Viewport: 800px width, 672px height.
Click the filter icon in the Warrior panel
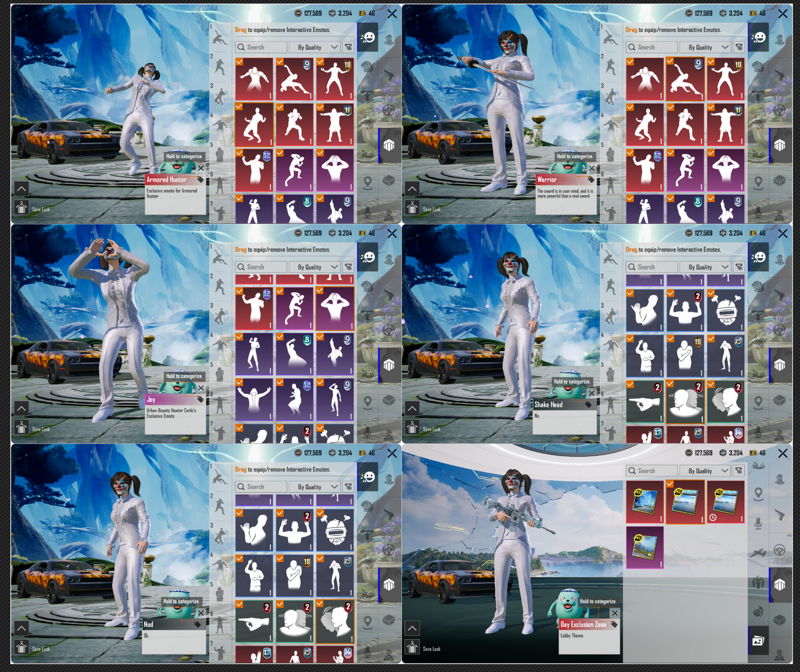(x=739, y=47)
